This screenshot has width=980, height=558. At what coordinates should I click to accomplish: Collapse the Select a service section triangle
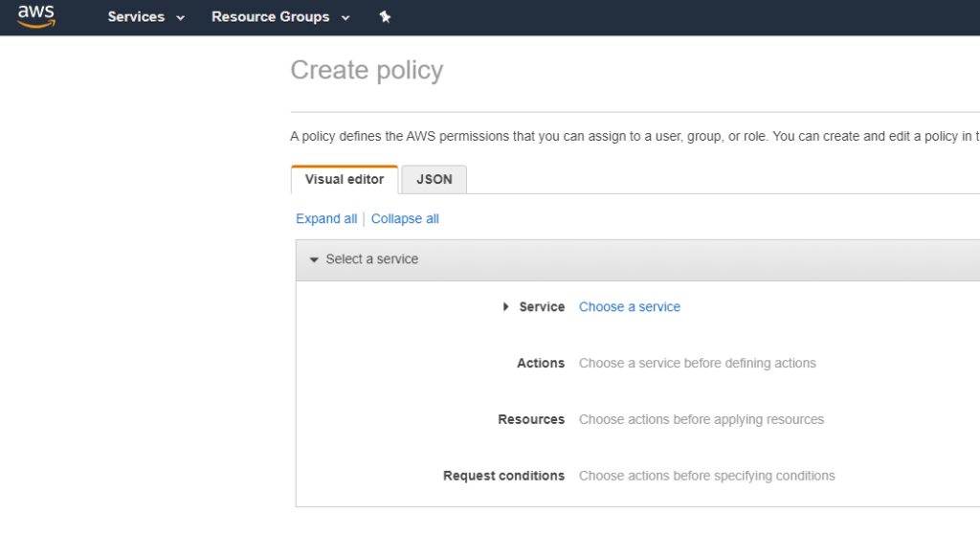[314, 259]
